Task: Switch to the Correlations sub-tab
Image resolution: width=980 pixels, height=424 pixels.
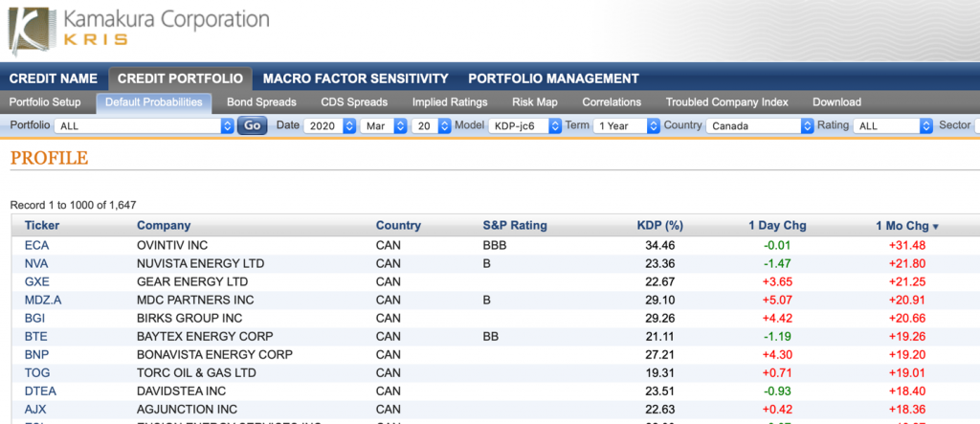Action: (612, 102)
